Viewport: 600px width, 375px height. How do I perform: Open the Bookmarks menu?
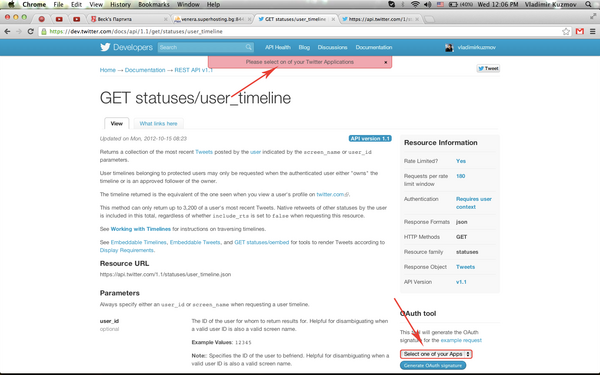(154, 4)
